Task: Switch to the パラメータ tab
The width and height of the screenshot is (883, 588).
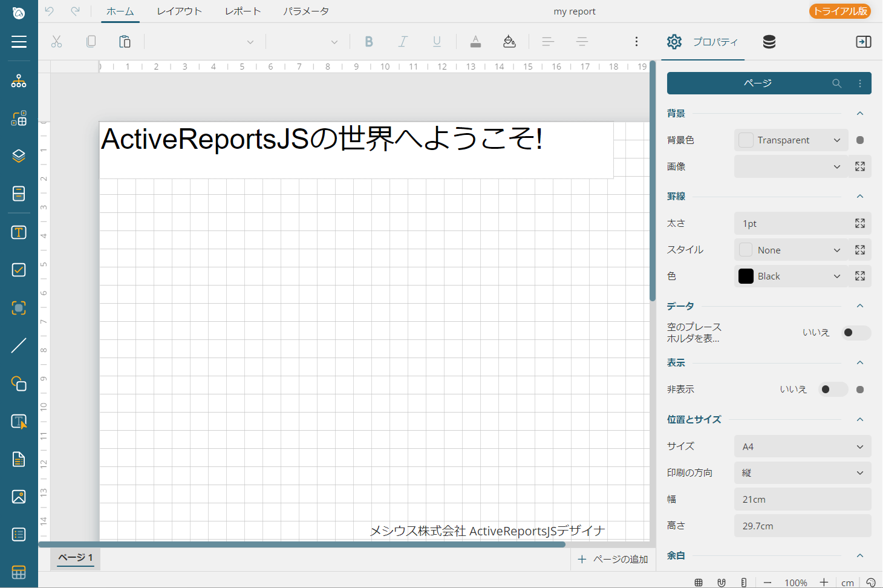Action: [x=306, y=11]
